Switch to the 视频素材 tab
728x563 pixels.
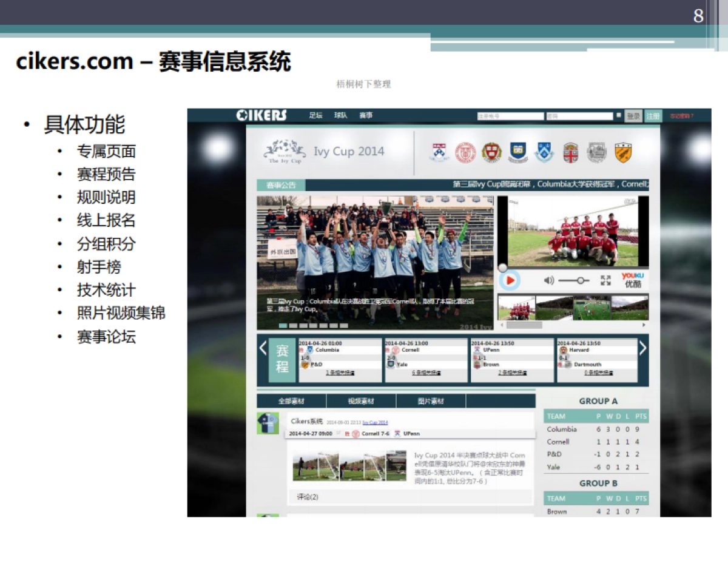361,401
